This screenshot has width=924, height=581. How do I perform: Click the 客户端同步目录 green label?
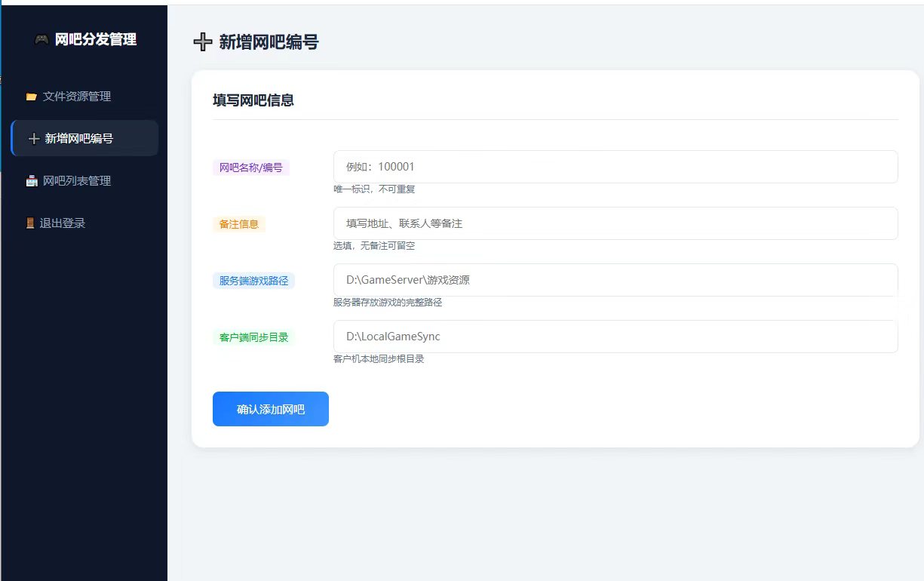[254, 337]
